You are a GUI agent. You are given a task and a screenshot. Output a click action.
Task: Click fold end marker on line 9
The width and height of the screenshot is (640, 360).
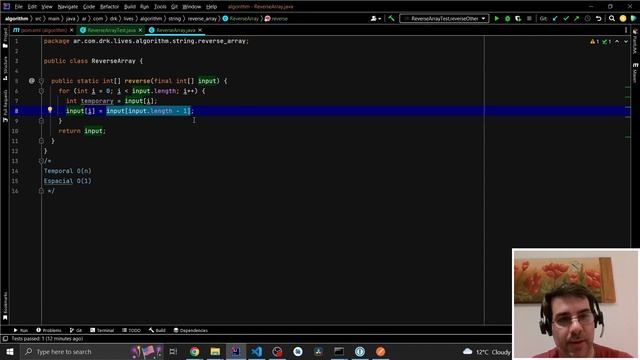(41, 121)
